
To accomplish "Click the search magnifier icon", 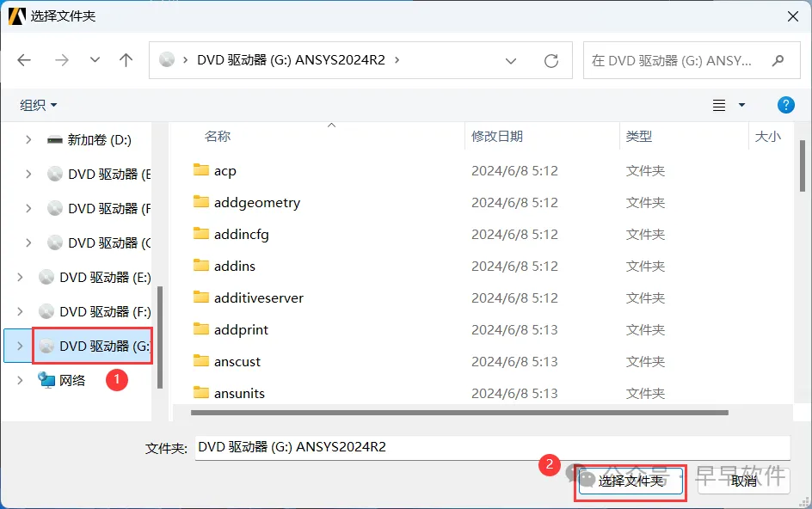I will 778,60.
